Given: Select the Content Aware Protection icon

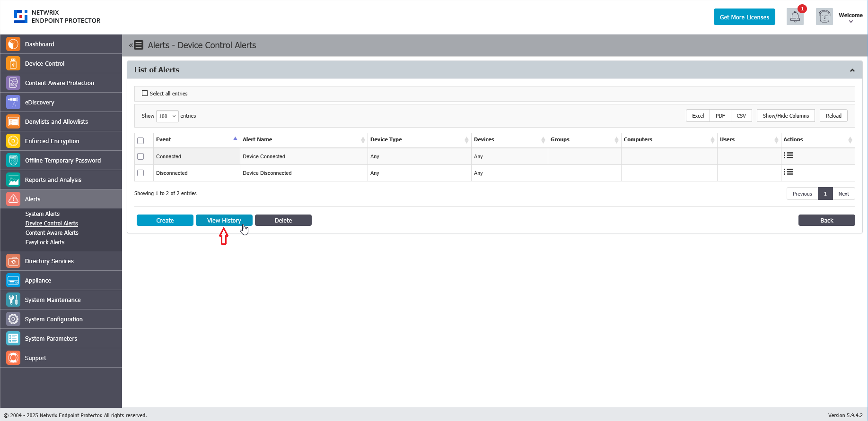Looking at the screenshot, I should coord(13,83).
